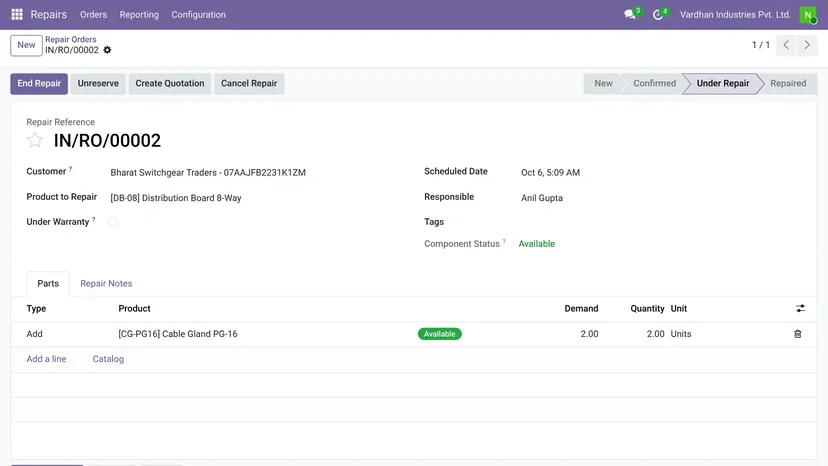Click Create Quotation button
This screenshot has width=828, height=466.
[170, 83]
